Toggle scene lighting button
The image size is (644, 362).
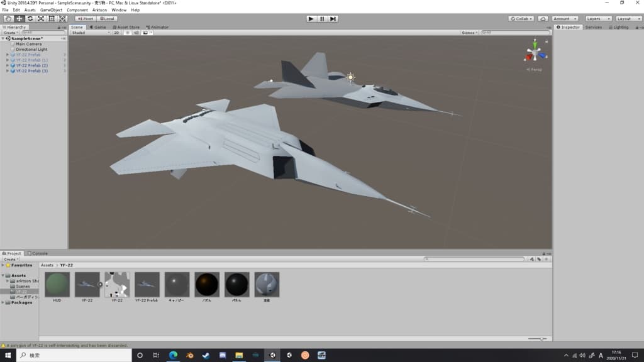pyautogui.click(x=126, y=33)
